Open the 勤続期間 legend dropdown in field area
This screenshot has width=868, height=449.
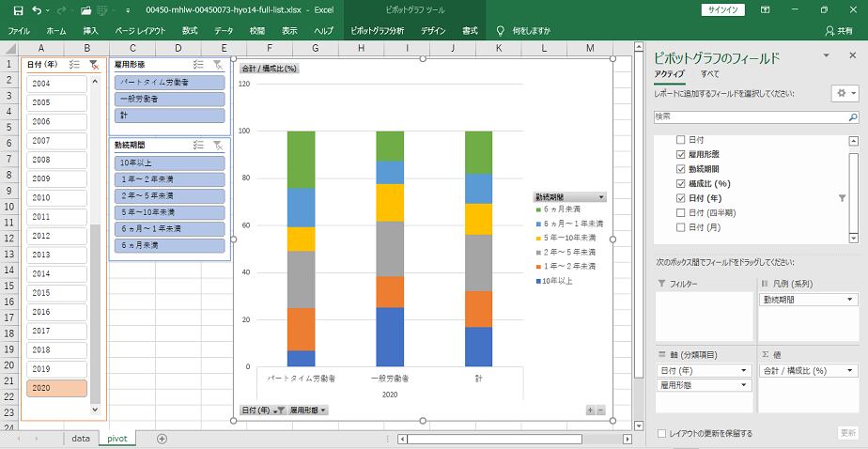pos(850,300)
